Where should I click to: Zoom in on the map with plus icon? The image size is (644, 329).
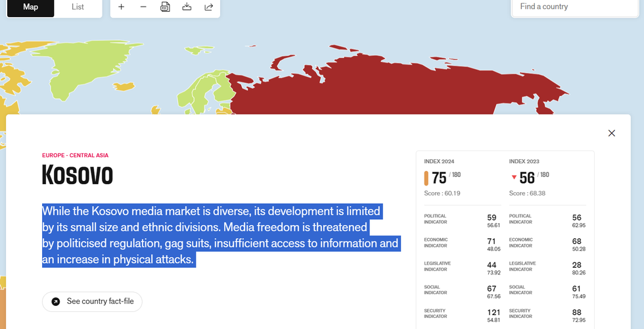click(x=122, y=7)
